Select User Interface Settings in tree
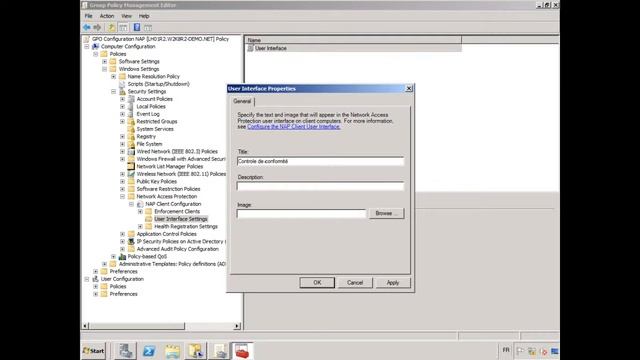The height and width of the screenshot is (360, 640). [181, 219]
